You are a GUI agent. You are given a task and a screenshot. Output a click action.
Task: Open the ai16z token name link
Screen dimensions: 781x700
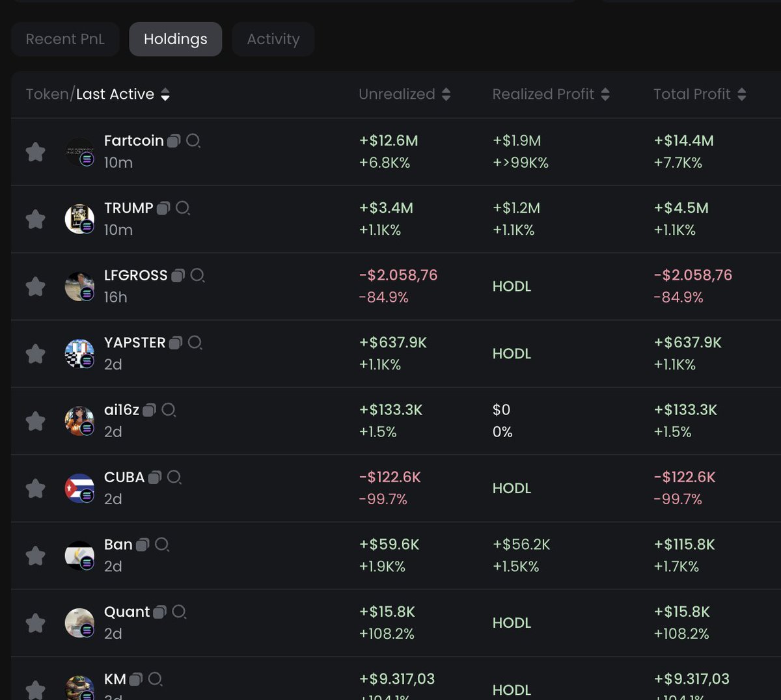(x=122, y=410)
